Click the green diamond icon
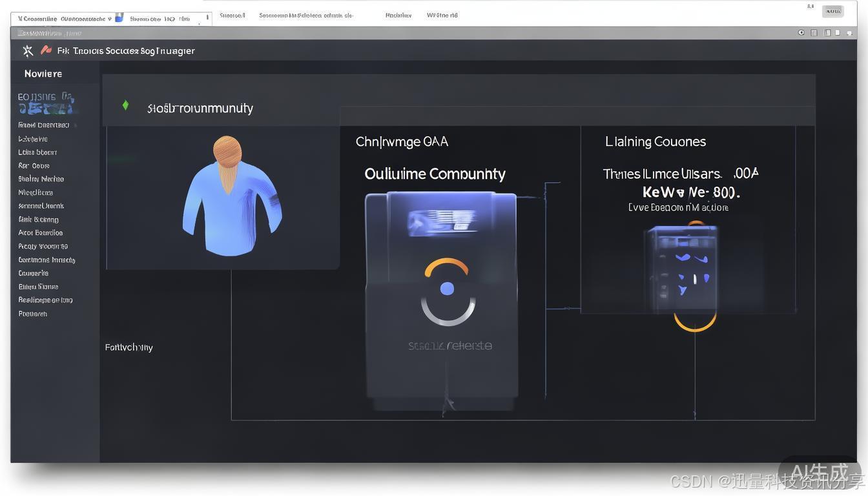This screenshot has width=868, height=496. click(125, 105)
